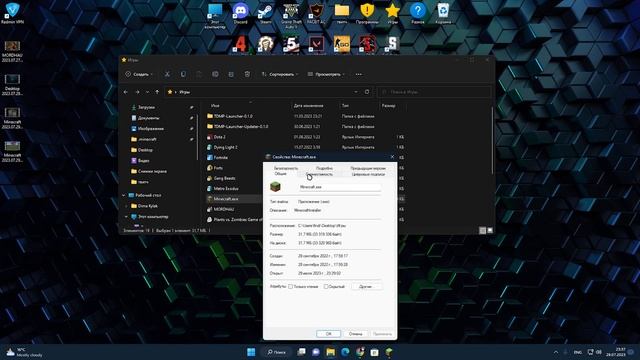Click Apply (Применить) in properties dialog

[382, 334]
